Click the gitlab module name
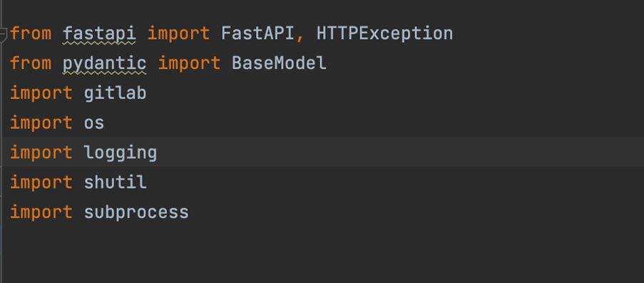 pos(115,93)
